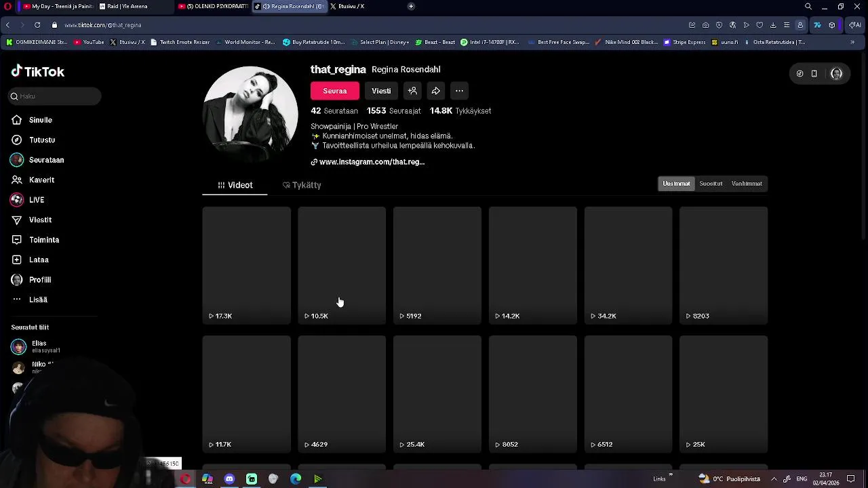This screenshot has height=488, width=868.
Task: Open the Sinulle feed
Action: point(33,120)
